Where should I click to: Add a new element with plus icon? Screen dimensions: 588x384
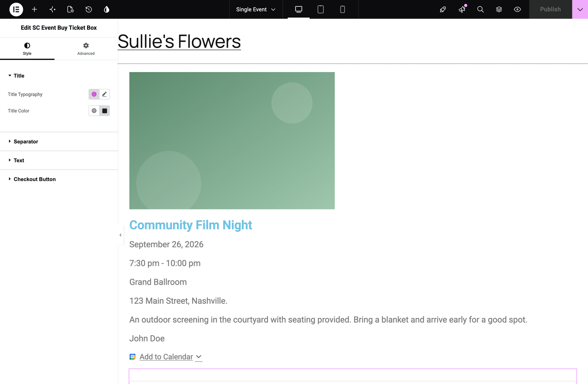point(34,9)
